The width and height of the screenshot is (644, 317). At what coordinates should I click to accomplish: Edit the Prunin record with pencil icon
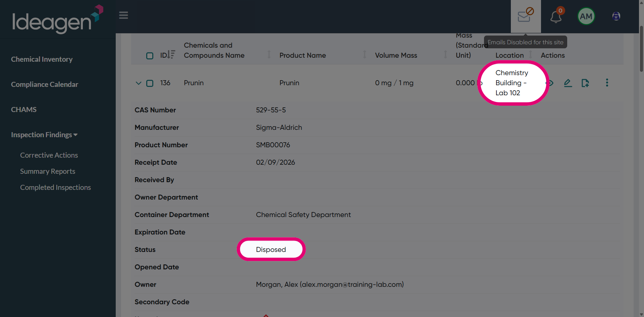click(x=568, y=83)
